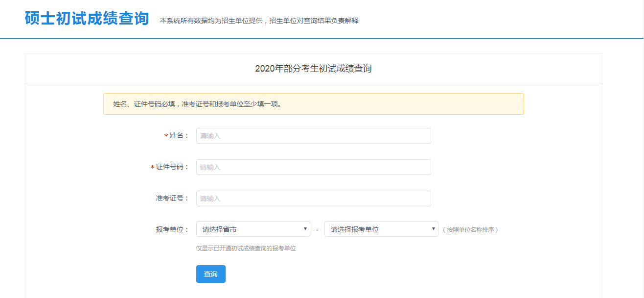Click the yellow required-fields notice banner
Screen dimensions: 644x298
point(313,104)
